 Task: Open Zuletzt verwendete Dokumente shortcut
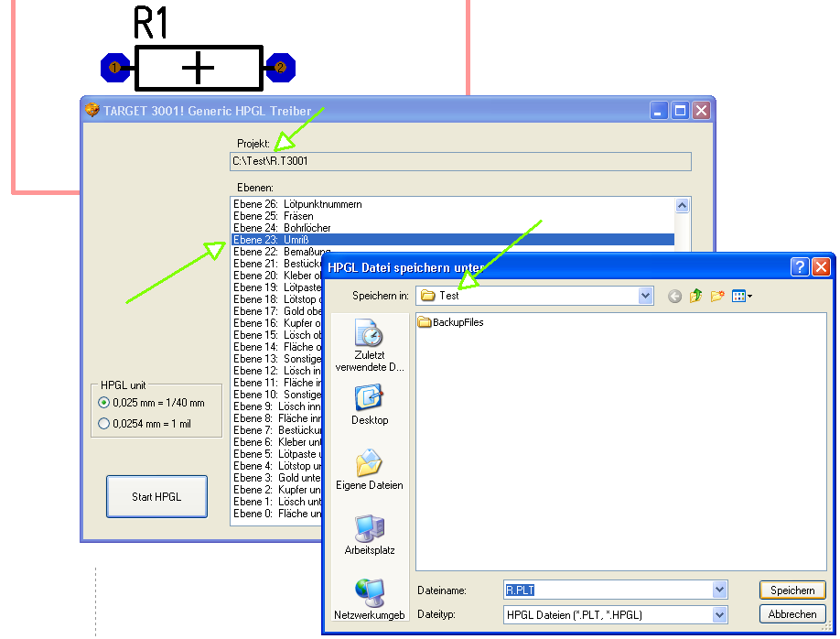pyautogui.click(x=369, y=345)
